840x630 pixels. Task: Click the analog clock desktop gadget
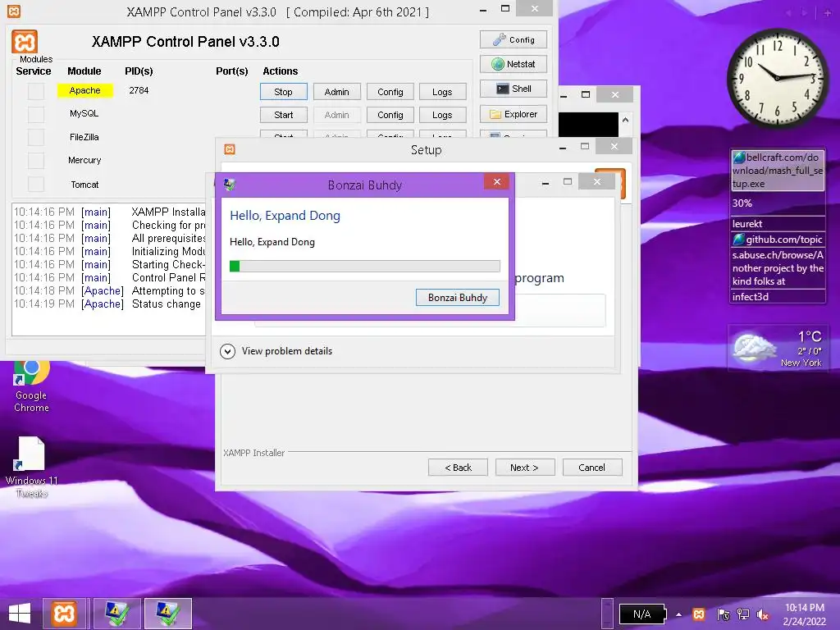pyautogui.click(x=778, y=78)
